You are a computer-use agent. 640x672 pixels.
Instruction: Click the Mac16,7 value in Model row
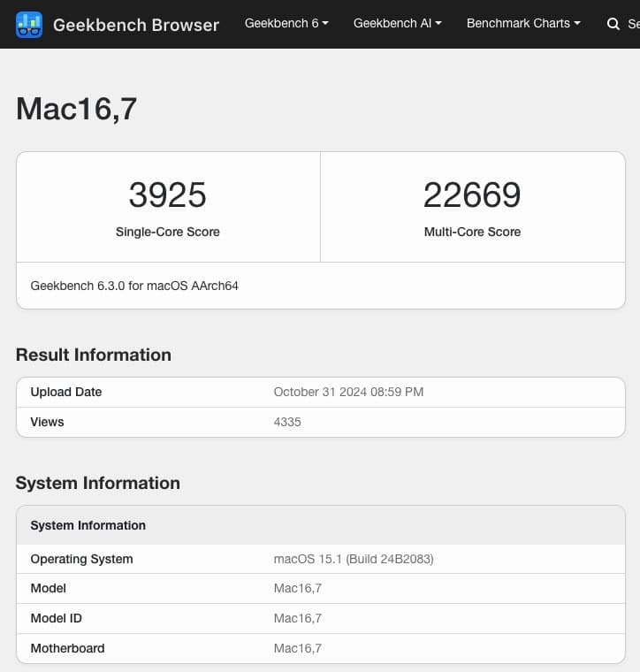(298, 588)
